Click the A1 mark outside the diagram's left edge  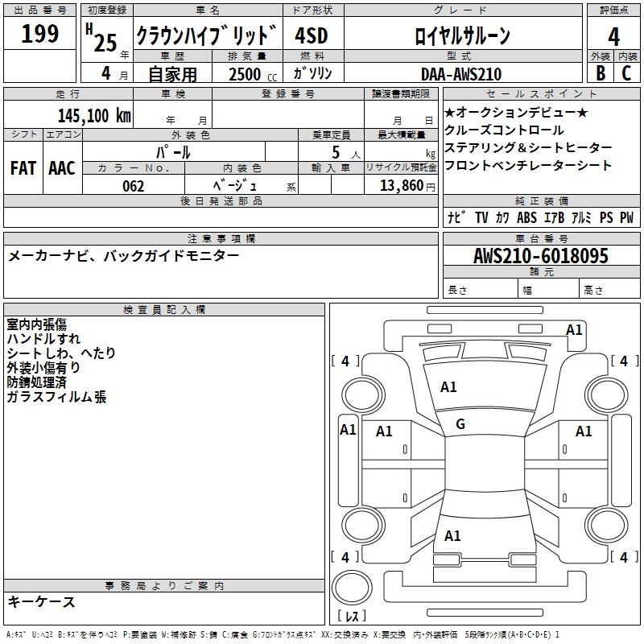pyautogui.click(x=348, y=430)
